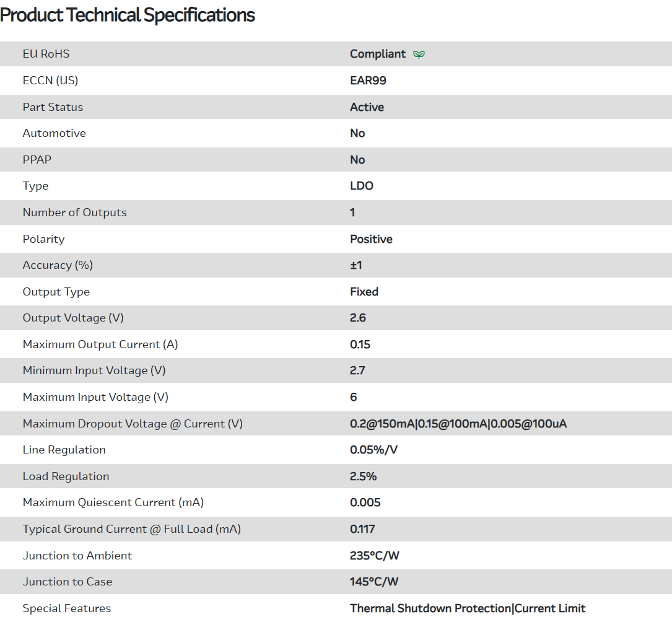Click the Part Status Active value
The height and width of the screenshot is (622, 672).
[x=367, y=107]
